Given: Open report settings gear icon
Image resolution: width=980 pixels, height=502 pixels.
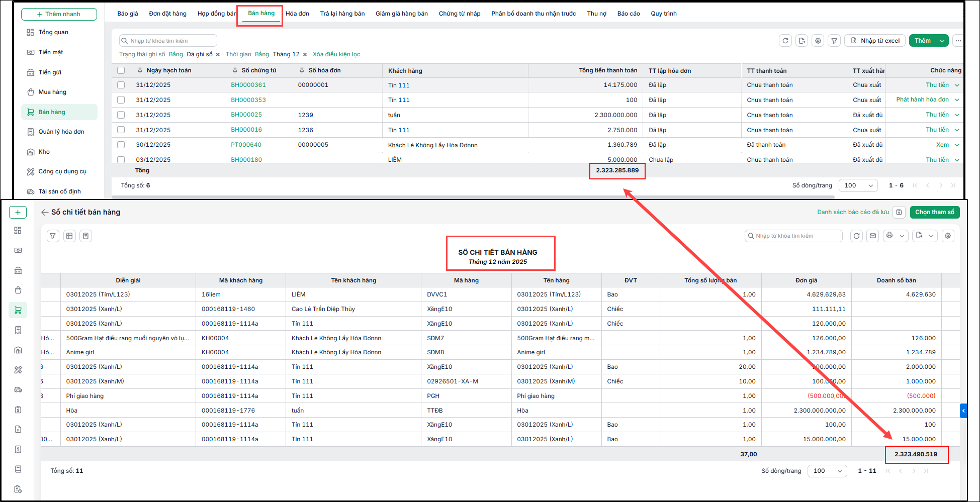Looking at the screenshot, I should click(x=948, y=236).
